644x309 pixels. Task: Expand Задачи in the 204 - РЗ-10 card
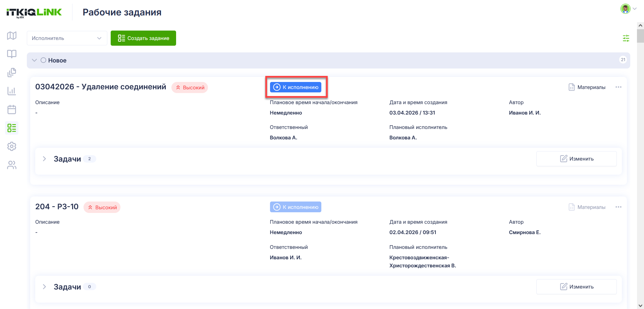point(44,286)
